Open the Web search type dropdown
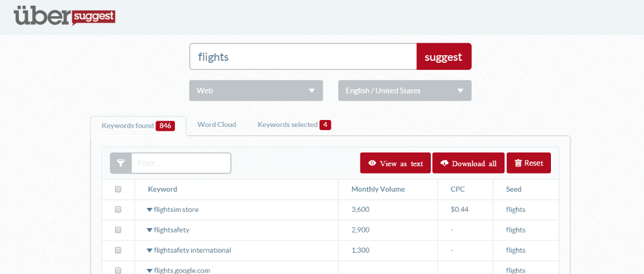644x274 pixels. pos(256,90)
